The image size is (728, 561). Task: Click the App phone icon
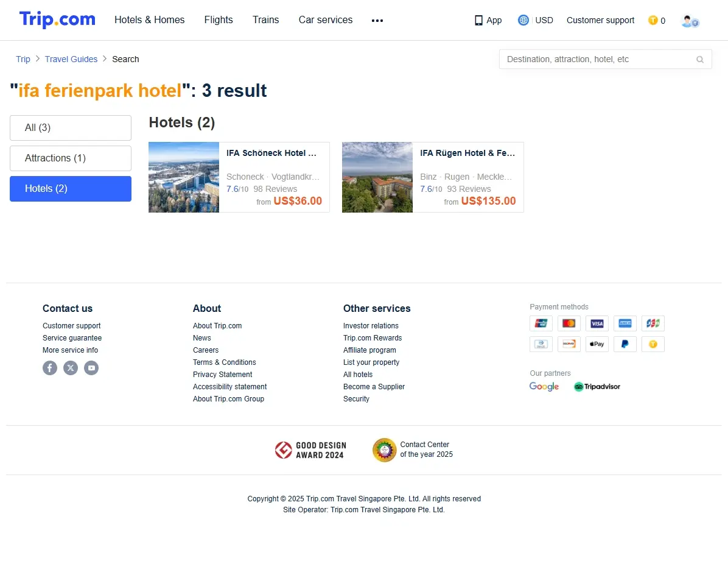coord(478,21)
